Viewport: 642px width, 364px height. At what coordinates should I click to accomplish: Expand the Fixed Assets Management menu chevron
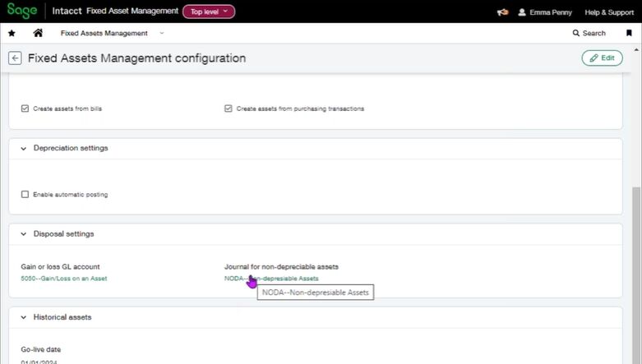(162, 33)
